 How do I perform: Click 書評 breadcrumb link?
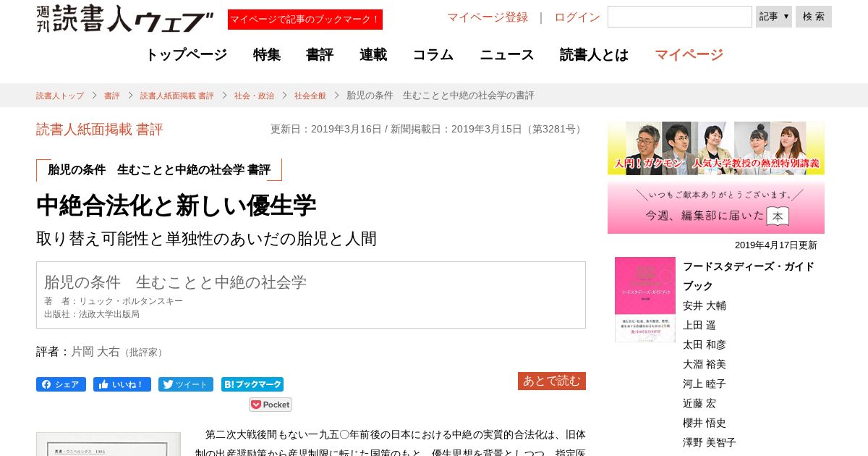pos(112,96)
